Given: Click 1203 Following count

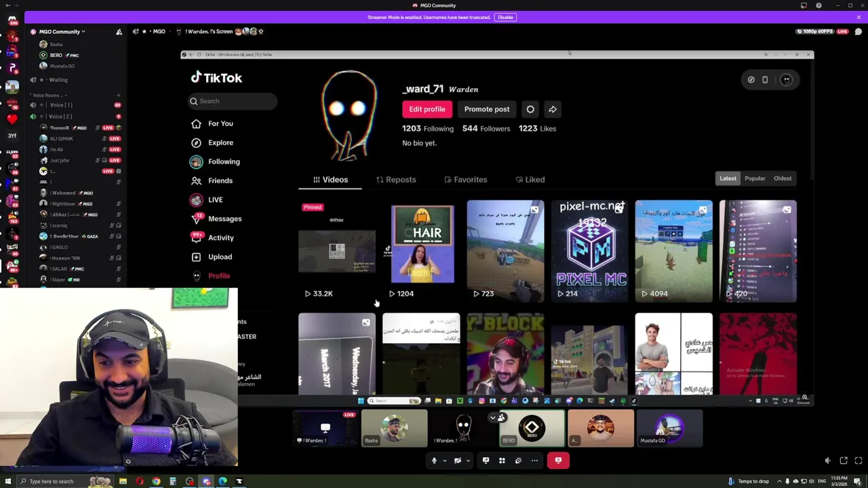Looking at the screenshot, I should pos(428,128).
